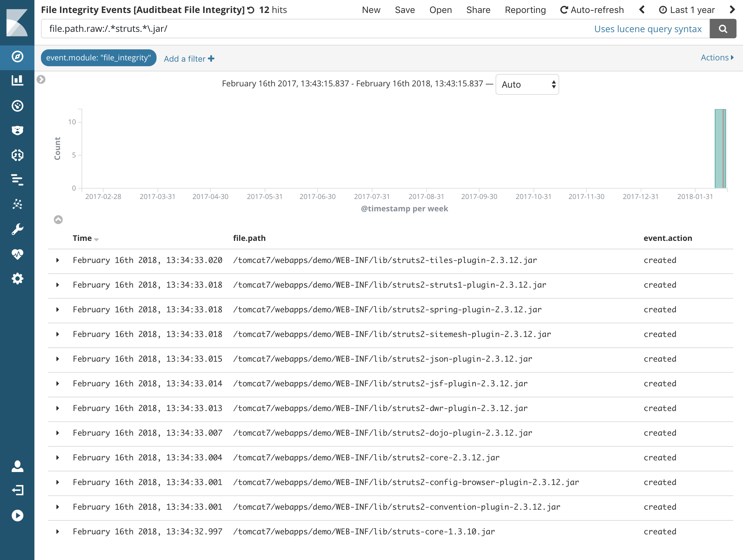Open the Auto interval dropdown
The image size is (743, 560).
pos(527,85)
